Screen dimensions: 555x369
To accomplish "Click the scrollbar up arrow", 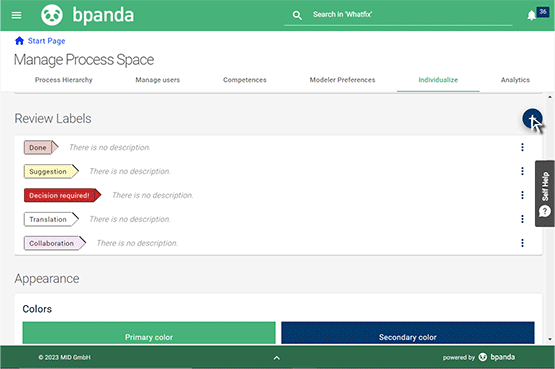I will (550, 97).
